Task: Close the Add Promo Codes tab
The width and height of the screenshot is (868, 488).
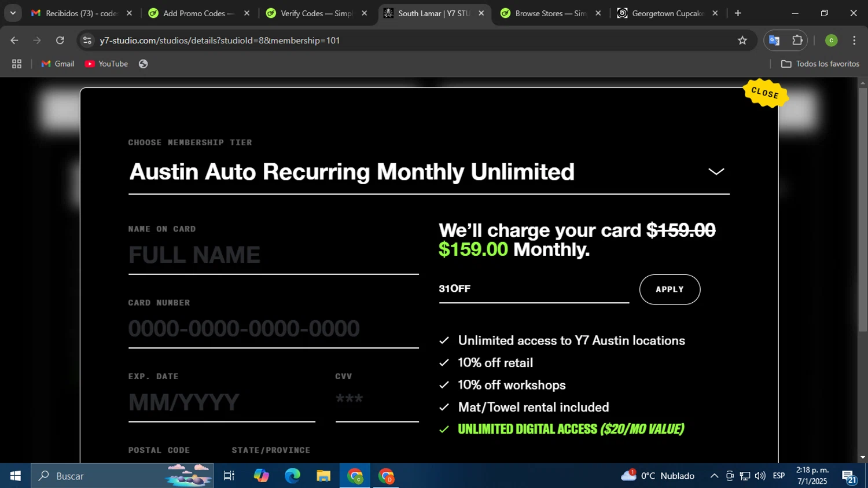Action: (247, 13)
